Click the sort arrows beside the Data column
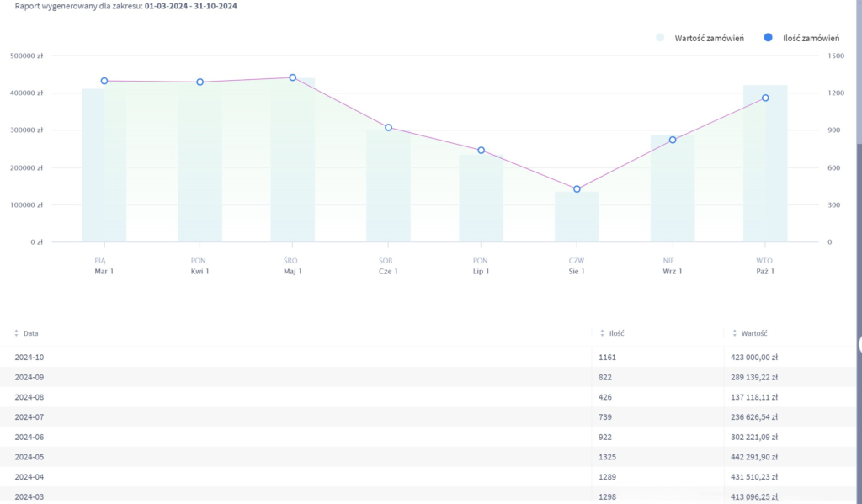Viewport: 862px width, 504px height. coord(16,333)
